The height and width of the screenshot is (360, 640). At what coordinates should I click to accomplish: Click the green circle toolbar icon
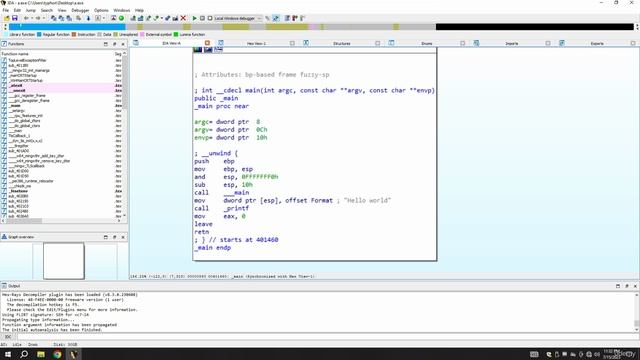pos(121,18)
